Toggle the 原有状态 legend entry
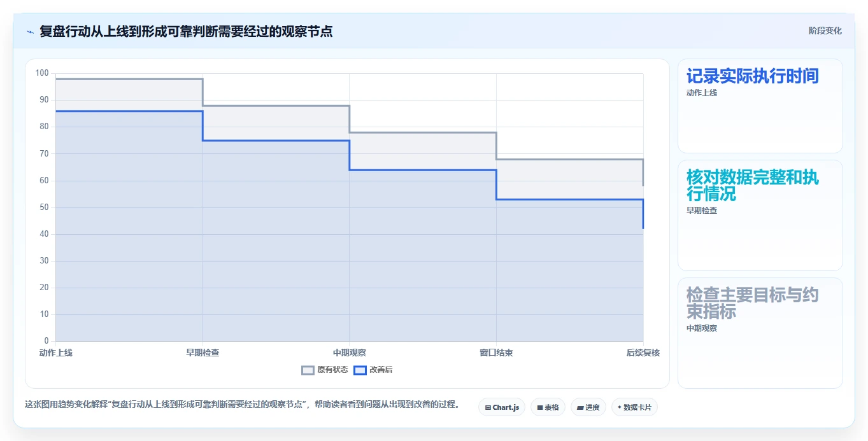Screen dimensions: 868x441 tap(325, 370)
